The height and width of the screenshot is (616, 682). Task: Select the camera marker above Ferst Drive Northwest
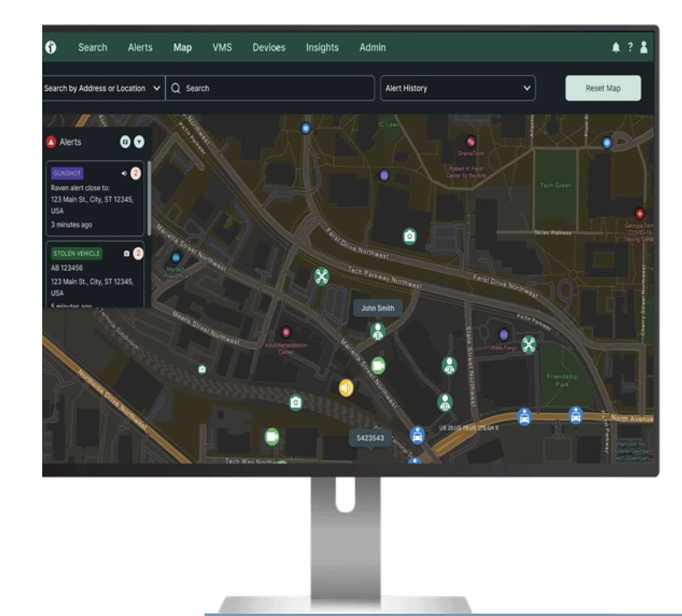click(409, 236)
